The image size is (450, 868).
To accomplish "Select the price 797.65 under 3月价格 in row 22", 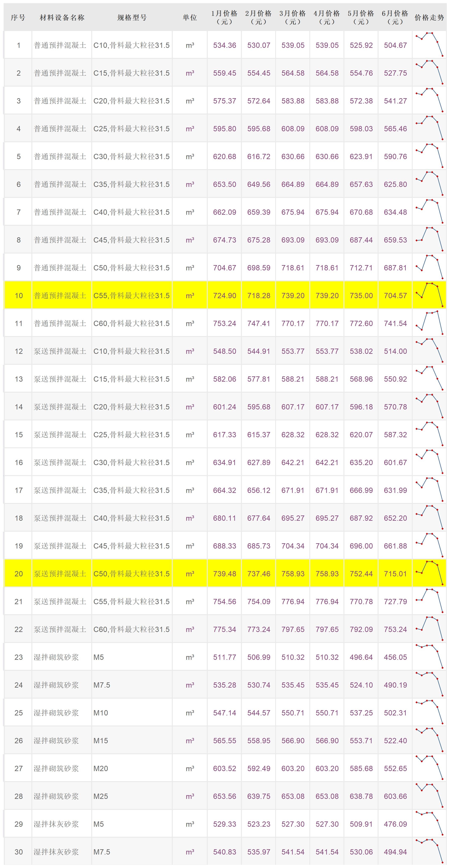I will point(293,629).
